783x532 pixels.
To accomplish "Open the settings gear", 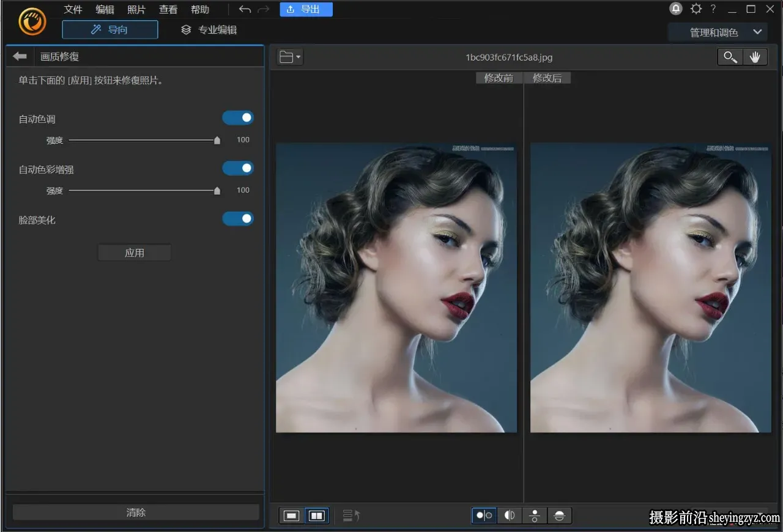I will 696,9.
